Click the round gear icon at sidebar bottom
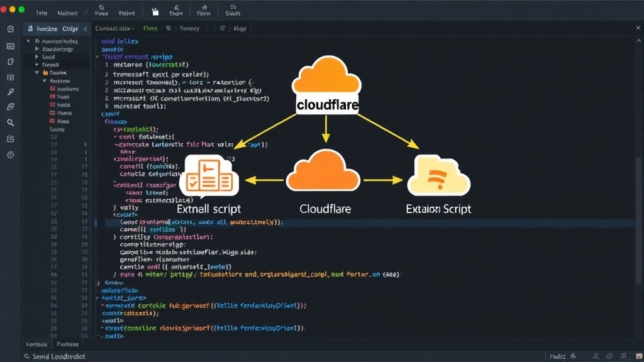This screenshot has height=362, width=644. point(11,155)
